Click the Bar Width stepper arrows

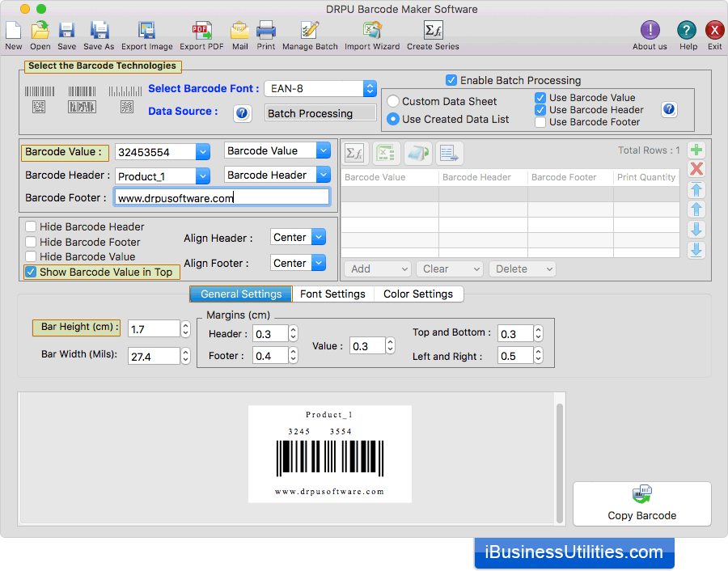[186, 356]
